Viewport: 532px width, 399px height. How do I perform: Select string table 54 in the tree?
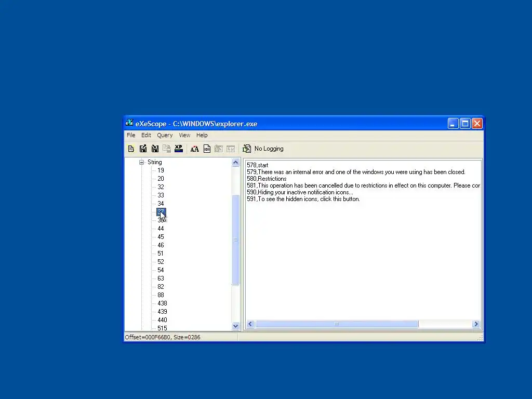(161, 270)
